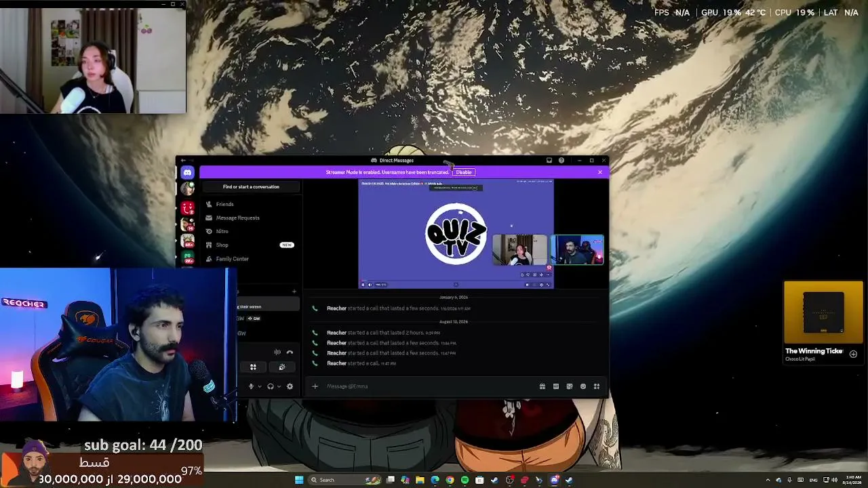Open Discord User Settings gear
This screenshot has height=488, width=868.
coord(290,386)
